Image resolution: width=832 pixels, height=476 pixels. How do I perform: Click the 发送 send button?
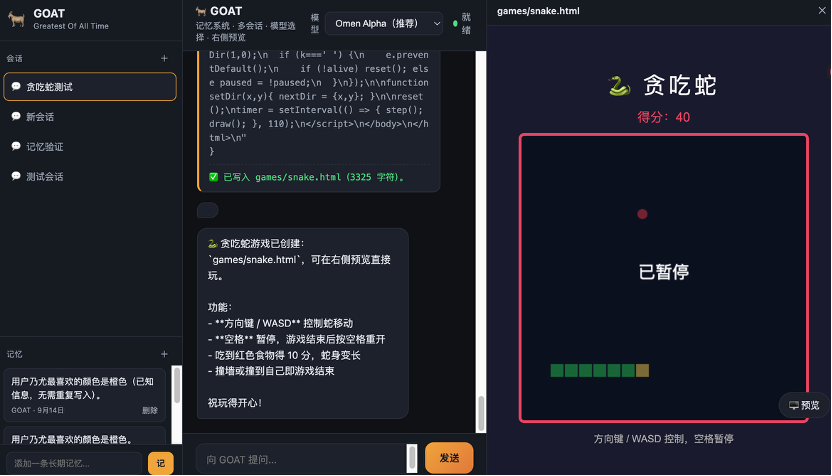coord(449,457)
